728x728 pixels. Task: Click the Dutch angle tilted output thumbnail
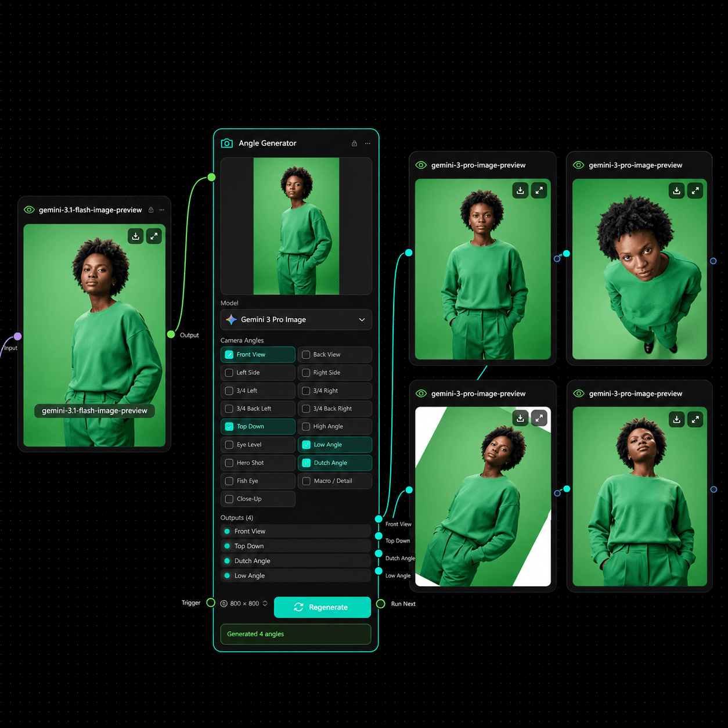click(x=483, y=496)
